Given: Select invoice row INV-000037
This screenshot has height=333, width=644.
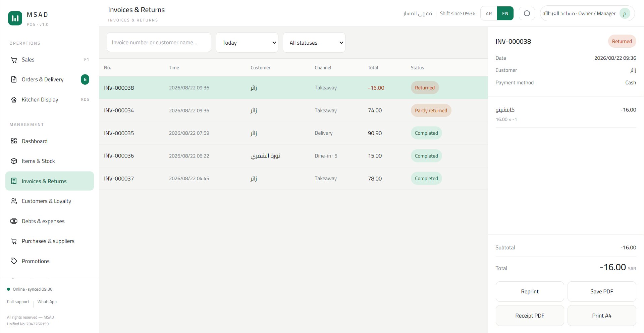Looking at the screenshot, I should click(x=293, y=179).
